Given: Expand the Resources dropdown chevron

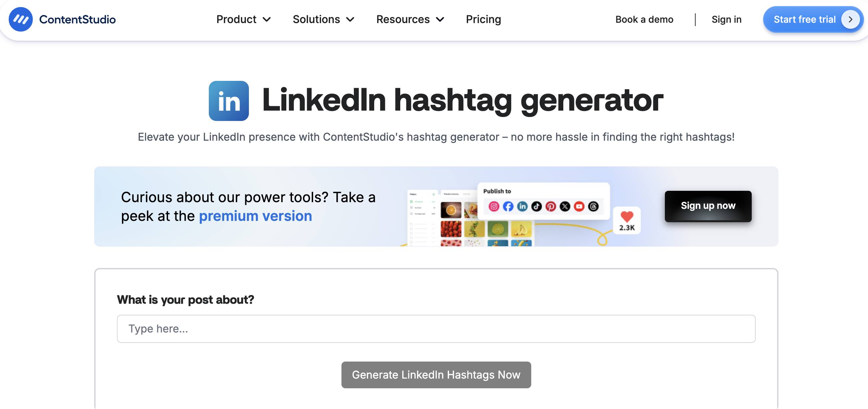Looking at the screenshot, I should pyautogui.click(x=440, y=20).
